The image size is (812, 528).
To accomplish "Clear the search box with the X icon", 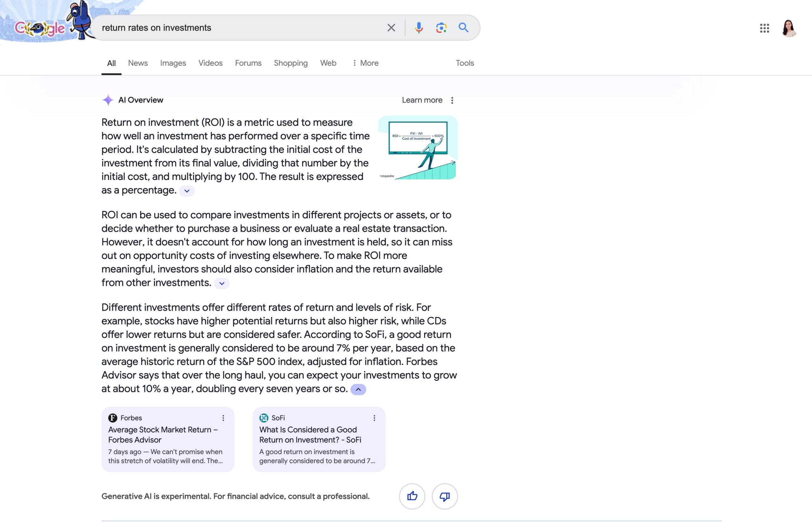I will [391, 28].
